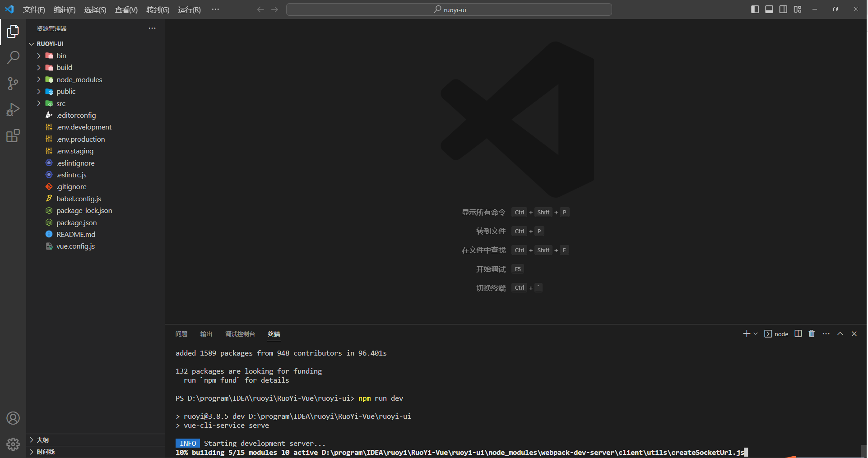Click terminal text 'Starting development server...'
The width and height of the screenshot is (868, 458).
[x=265, y=444]
